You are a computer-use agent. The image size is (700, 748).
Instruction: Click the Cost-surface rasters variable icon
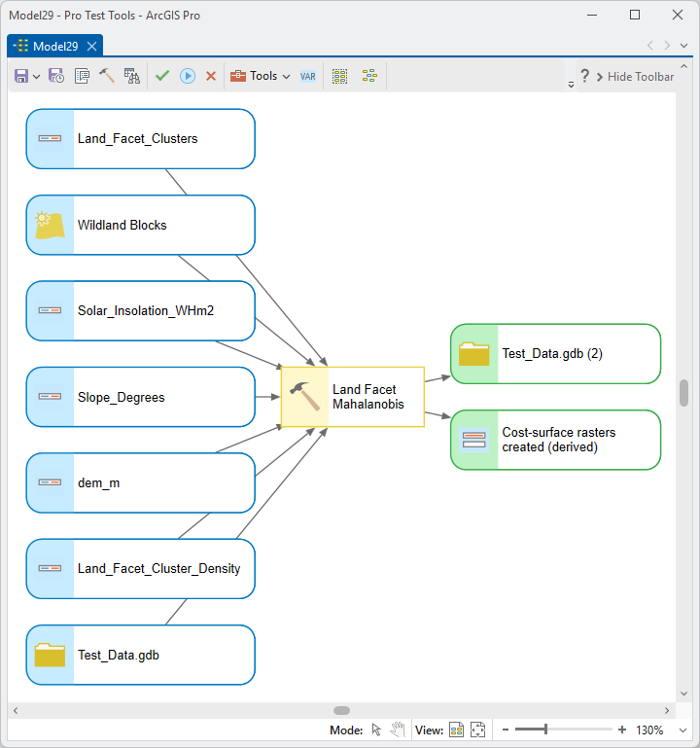(x=474, y=440)
